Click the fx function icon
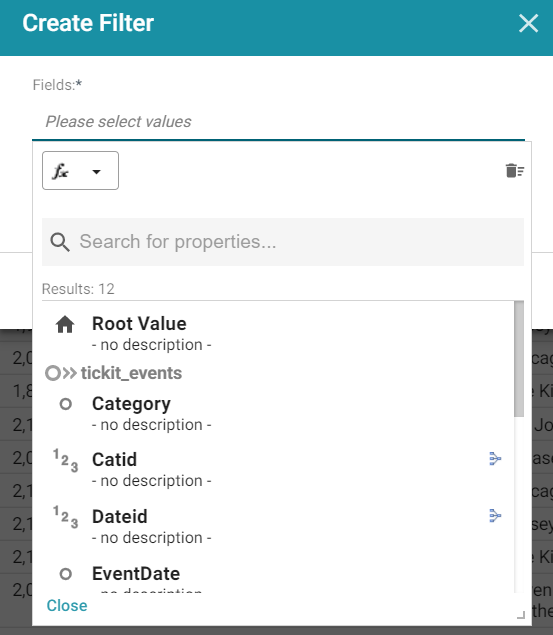 61,171
